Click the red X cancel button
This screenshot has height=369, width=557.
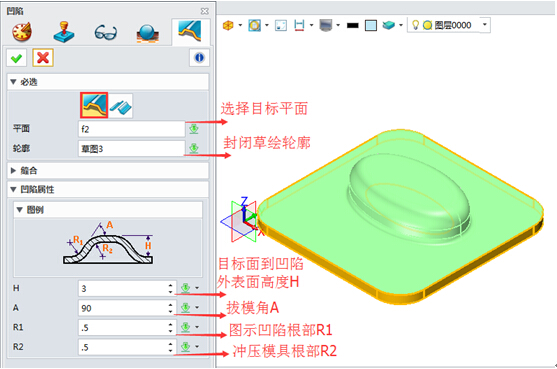click(x=43, y=58)
